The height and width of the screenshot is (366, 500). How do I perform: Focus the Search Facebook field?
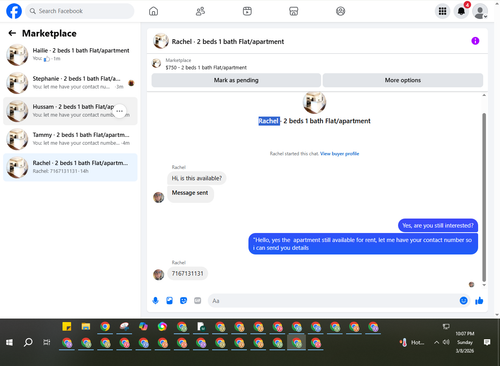click(x=80, y=11)
